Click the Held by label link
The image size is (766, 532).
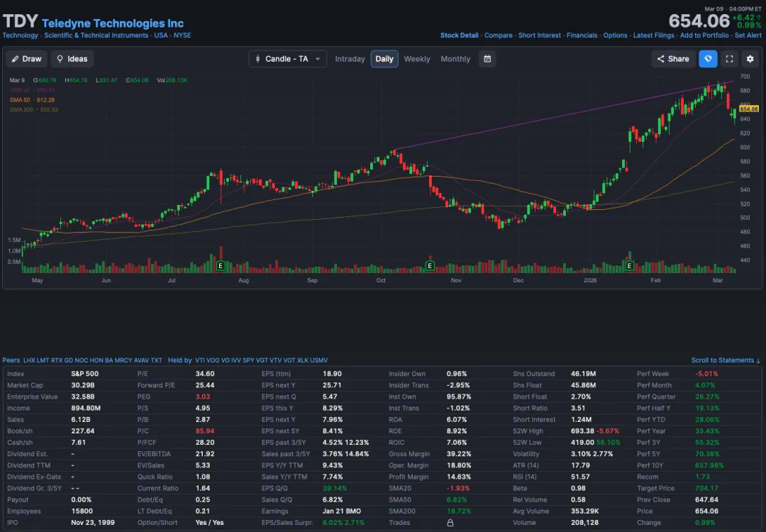pyautogui.click(x=179, y=360)
